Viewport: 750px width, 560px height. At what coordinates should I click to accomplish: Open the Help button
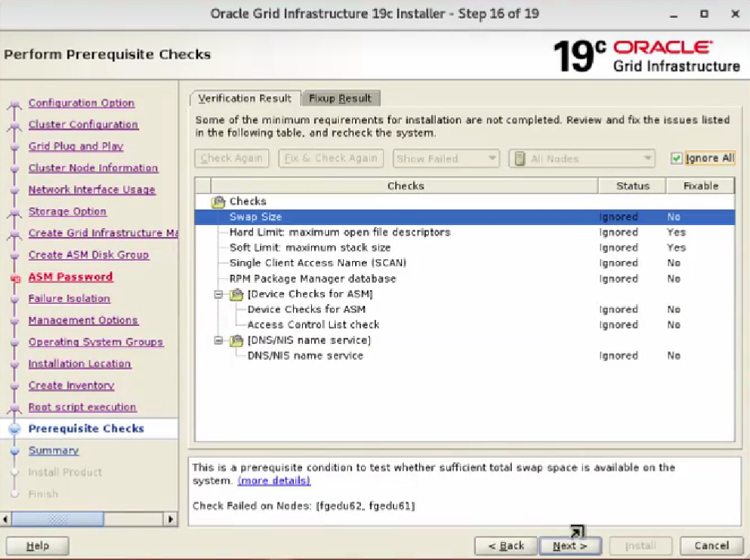pyautogui.click(x=37, y=546)
